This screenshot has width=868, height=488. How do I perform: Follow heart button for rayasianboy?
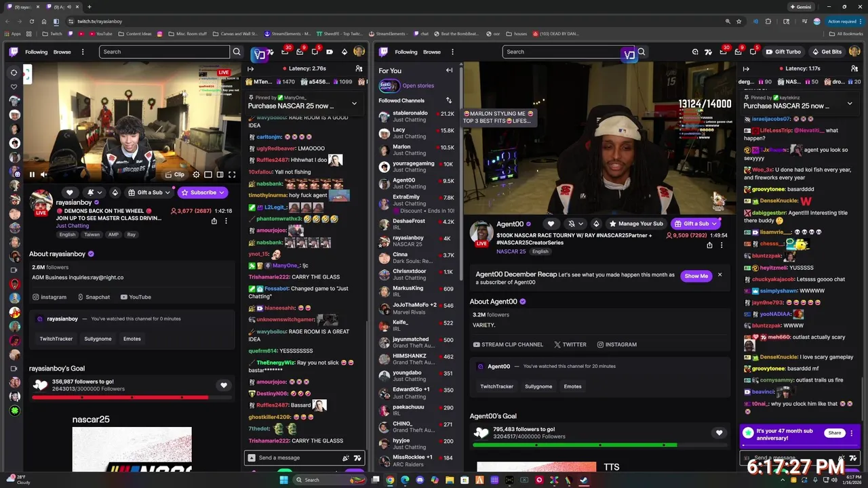(69, 192)
